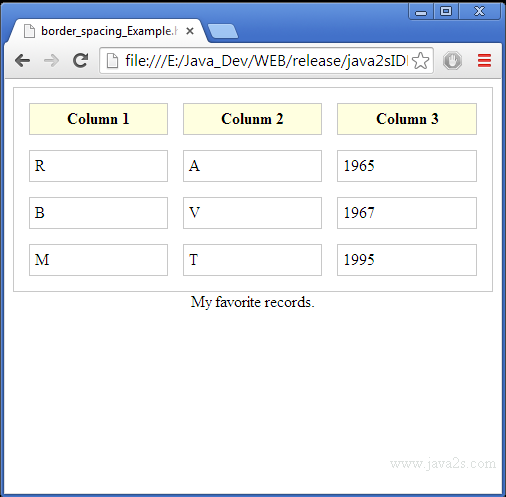The image size is (506, 497).
Task: Click the forward navigation arrow
Action: click(x=51, y=61)
